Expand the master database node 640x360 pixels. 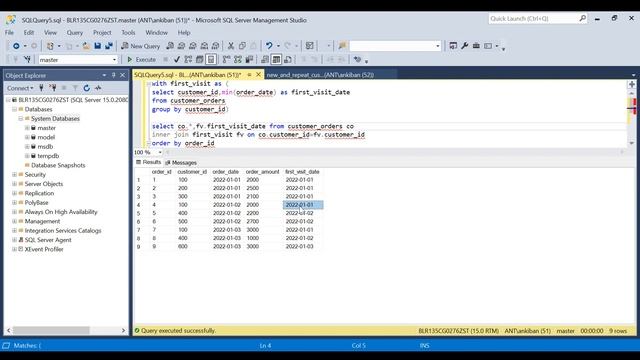click(x=27, y=128)
